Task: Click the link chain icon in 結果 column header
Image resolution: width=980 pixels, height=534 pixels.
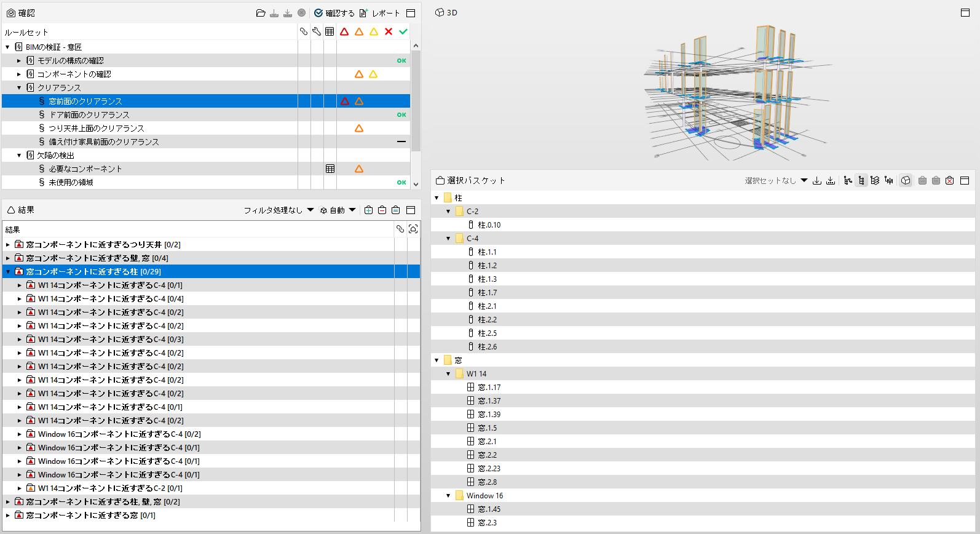Action: 400,229
